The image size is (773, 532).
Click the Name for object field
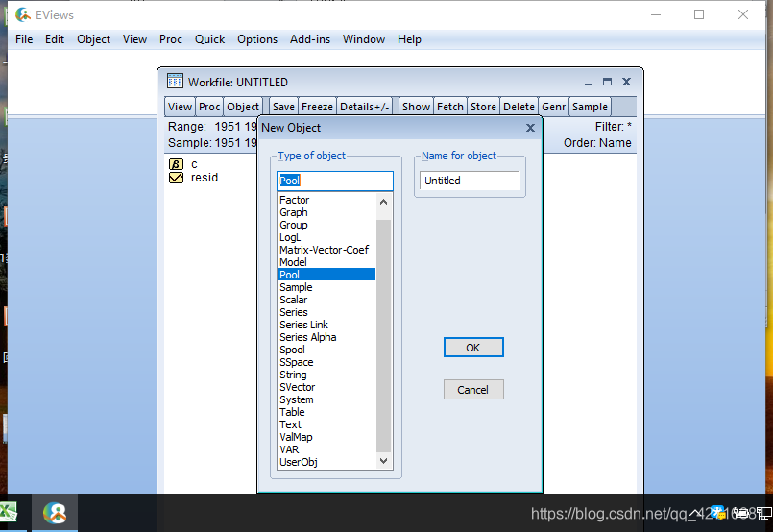pyautogui.click(x=470, y=181)
